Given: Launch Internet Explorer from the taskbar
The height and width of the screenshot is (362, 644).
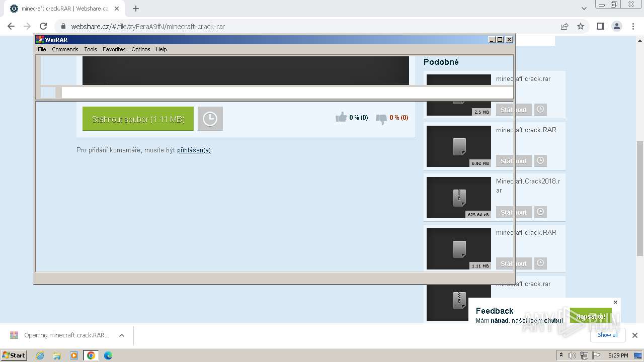Looking at the screenshot, I should click(x=40, y=355).
